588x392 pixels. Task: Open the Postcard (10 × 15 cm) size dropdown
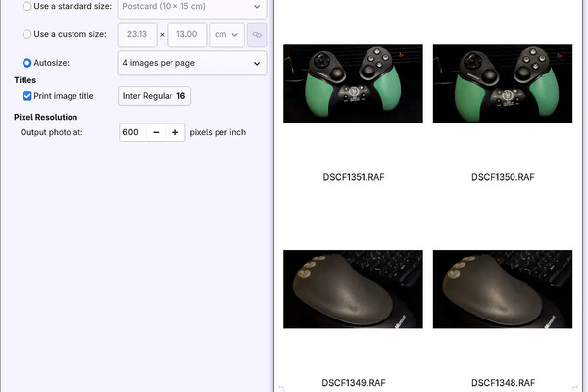(x=192, y=7)
